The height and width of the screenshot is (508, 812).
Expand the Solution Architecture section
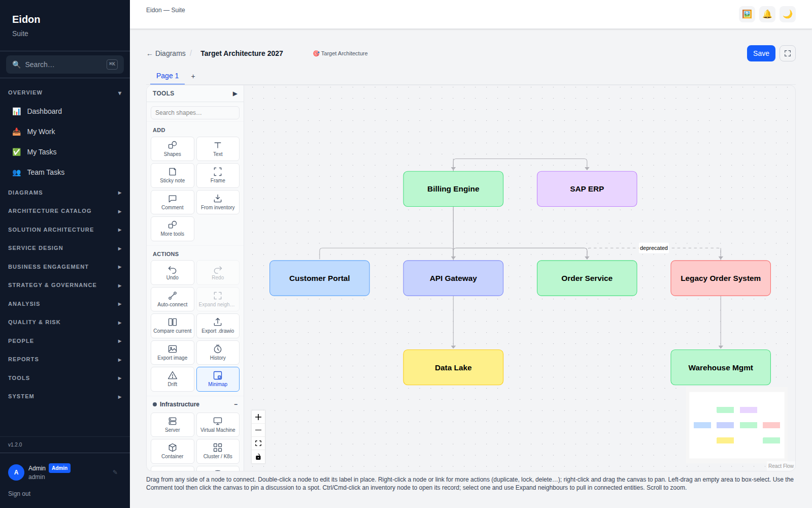click(65, 230)
